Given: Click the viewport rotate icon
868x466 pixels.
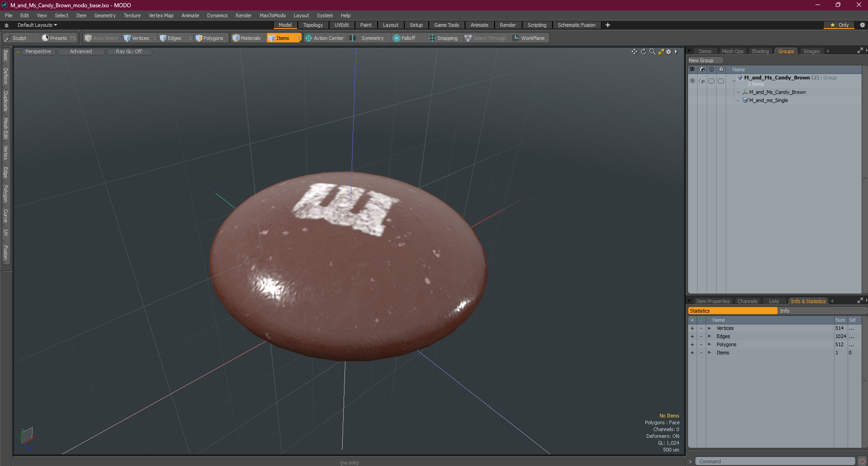Looking at the screenshot, I should click(643, 52).
